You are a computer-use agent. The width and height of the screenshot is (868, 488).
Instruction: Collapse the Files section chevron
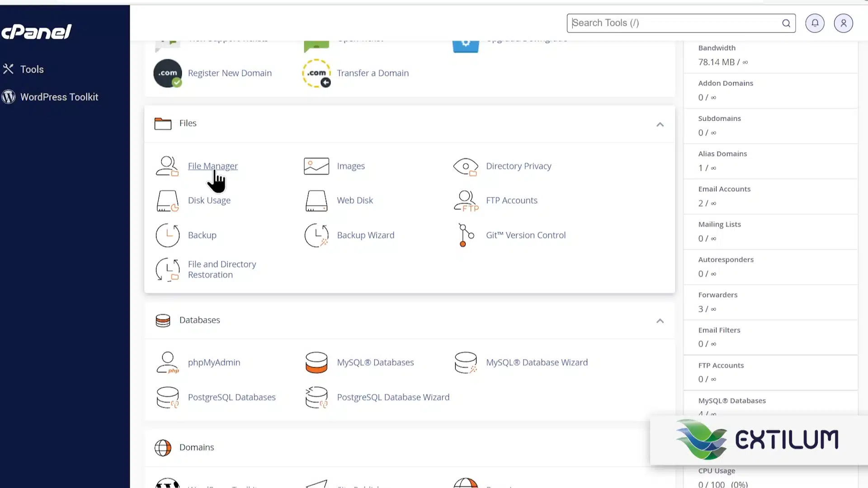[x=660, y=124]
